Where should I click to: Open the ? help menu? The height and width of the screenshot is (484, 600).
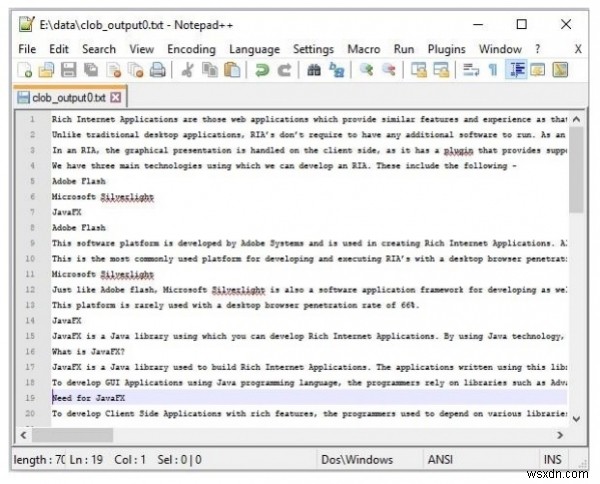pyautogui.click(x=538, y=49)
